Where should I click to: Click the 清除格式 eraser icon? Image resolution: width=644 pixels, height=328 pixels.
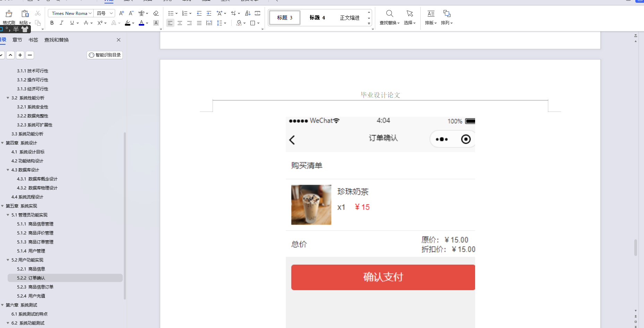pyautogui.click(x=156, y=13)
